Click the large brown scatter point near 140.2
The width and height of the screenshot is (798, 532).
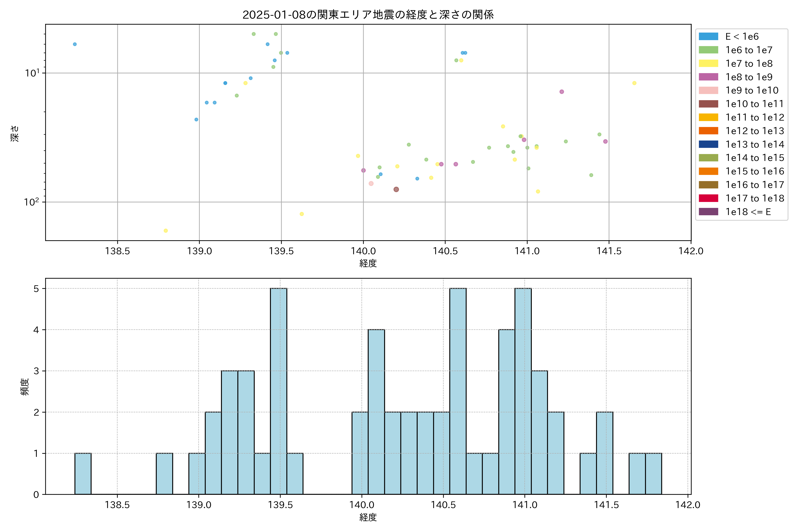(x=396, y=189)
